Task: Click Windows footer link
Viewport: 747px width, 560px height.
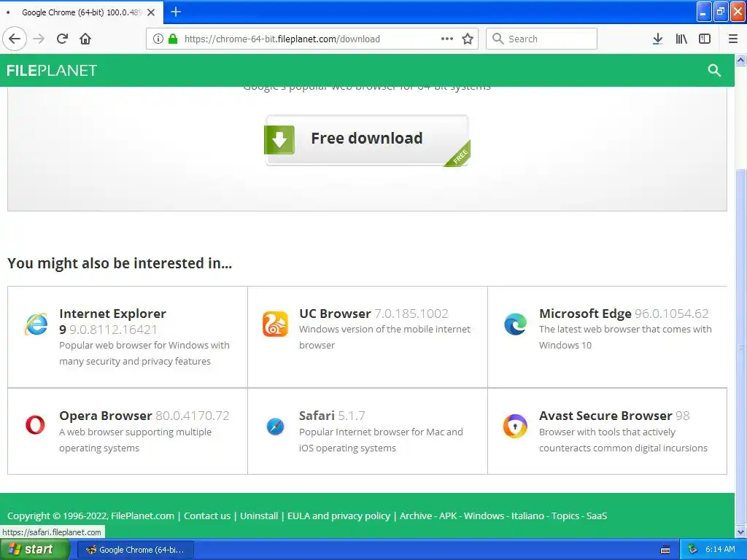Action: tap(484, 516)
